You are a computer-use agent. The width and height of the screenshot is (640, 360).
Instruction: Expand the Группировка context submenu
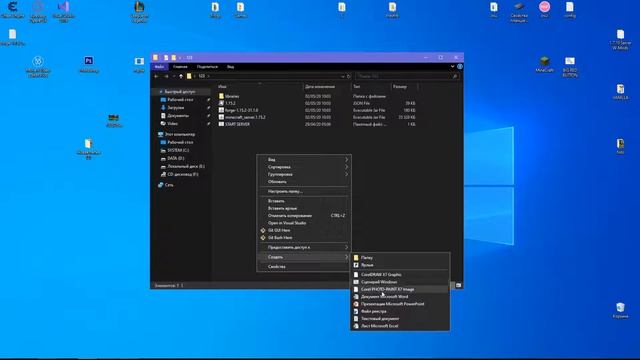coord(304,174)
